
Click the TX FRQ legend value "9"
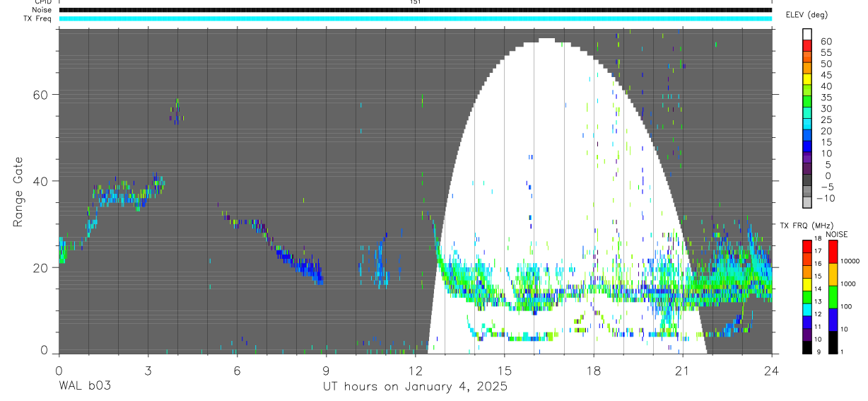819,351
